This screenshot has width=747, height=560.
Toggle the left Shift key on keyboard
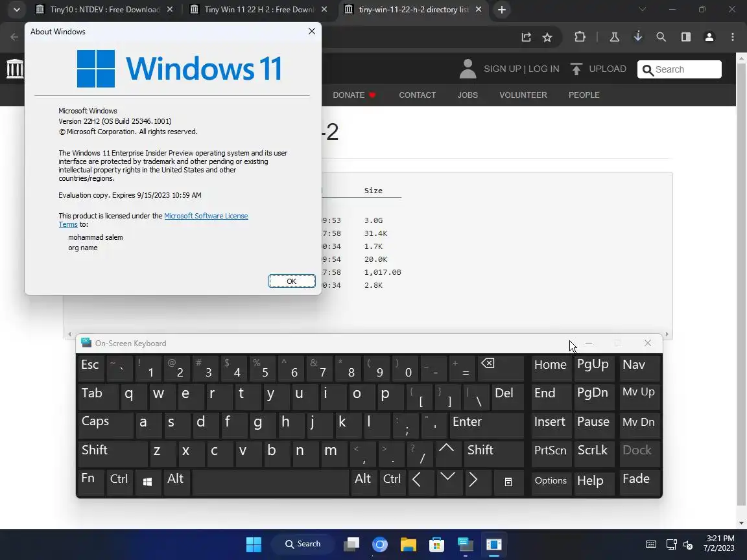tap(112, 453)
